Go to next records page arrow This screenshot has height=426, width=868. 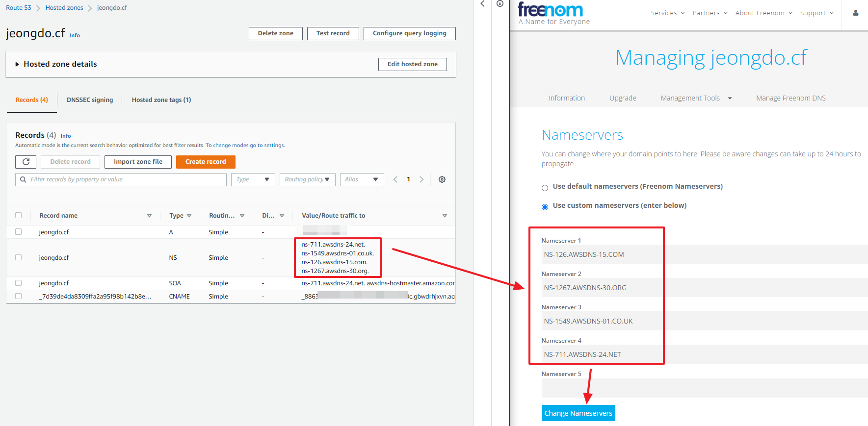point(421,179)
